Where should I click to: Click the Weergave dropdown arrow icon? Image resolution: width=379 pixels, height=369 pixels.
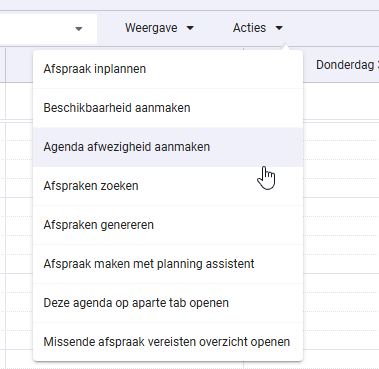(190, 28)
